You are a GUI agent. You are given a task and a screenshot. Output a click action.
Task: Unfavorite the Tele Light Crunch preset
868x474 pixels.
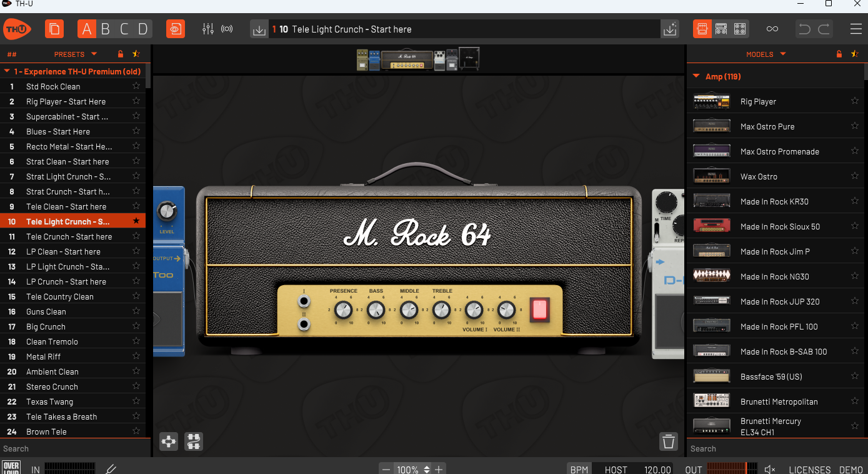pyautogui.click(x=136, y=221)
